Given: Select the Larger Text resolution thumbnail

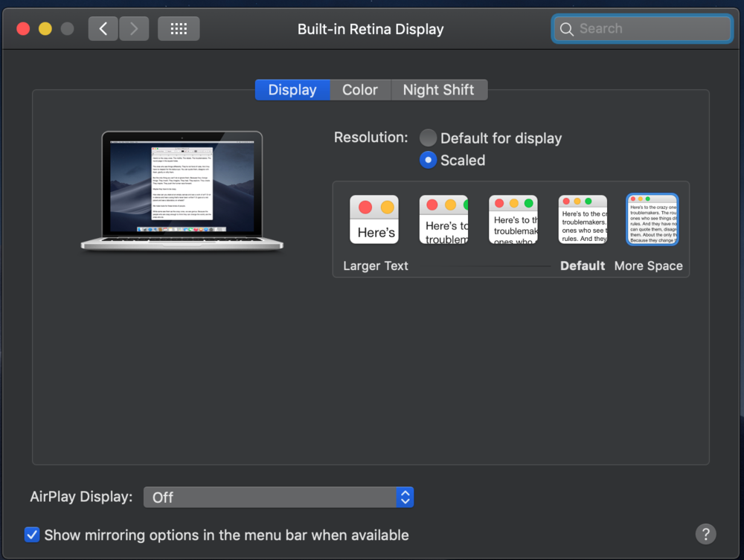Looking at the screenshot, I should (x=374, y=220).
